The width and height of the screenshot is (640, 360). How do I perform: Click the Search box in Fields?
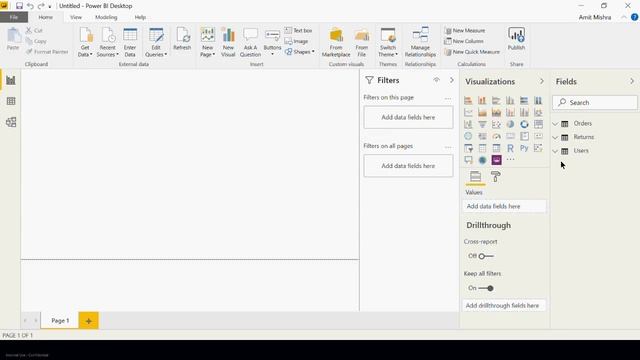(595, 102)
